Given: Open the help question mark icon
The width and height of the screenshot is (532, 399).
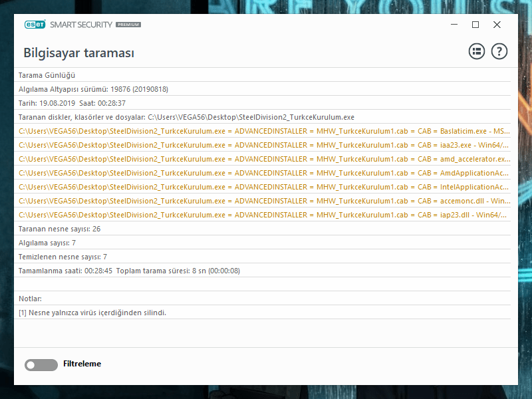Looking at the screenshot, I should (x=499, y=52).
